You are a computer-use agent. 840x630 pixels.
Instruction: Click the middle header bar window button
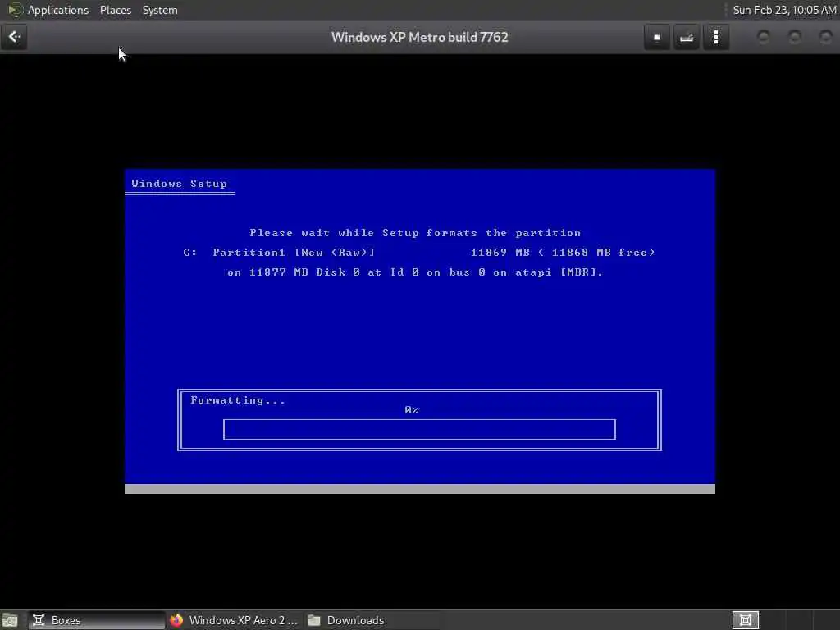coord(794,37)
